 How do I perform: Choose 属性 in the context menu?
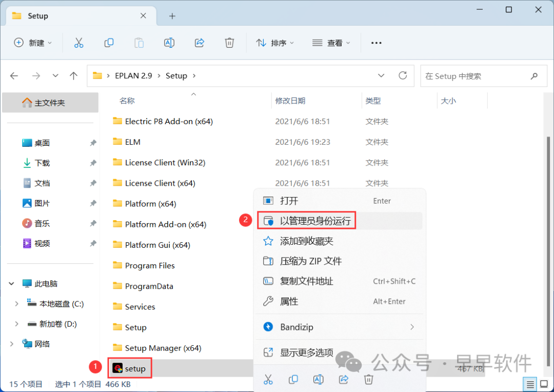289,302
